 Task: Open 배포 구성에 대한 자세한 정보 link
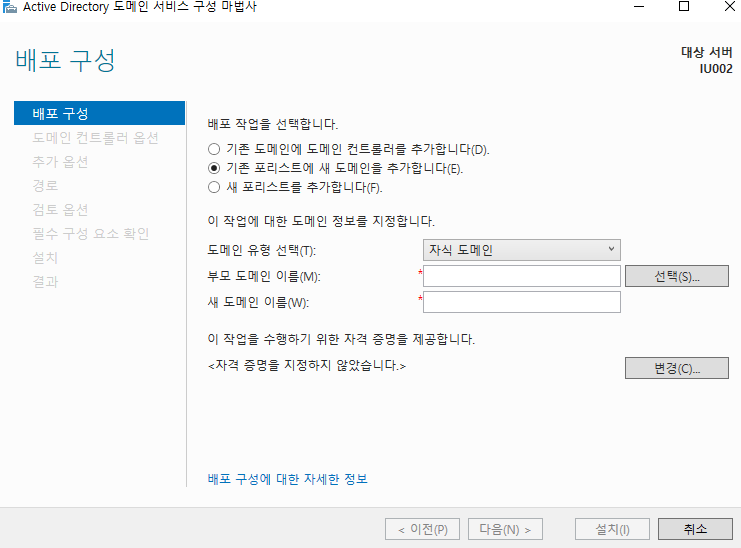(287, 479)
